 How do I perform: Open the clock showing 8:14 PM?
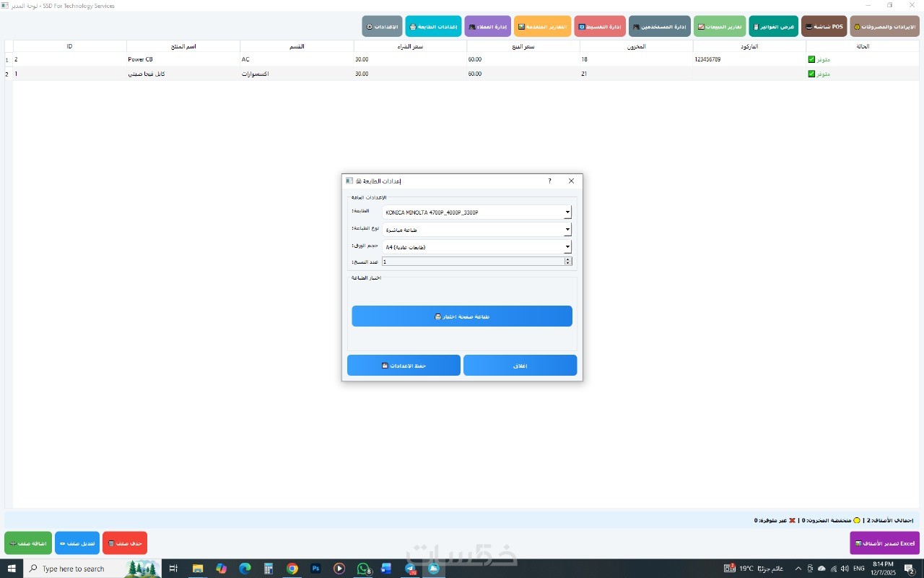tap(883, 569)
